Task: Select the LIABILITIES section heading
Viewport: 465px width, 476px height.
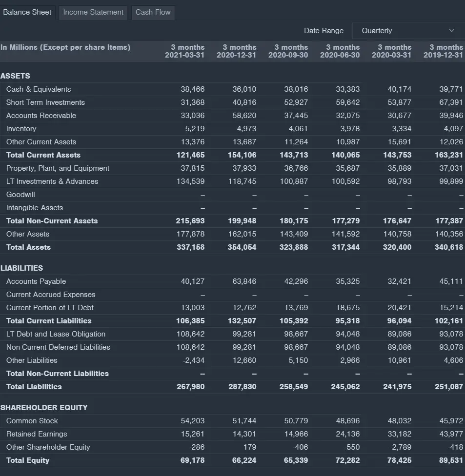Action: pyautogui.click(x=22, y=268)
